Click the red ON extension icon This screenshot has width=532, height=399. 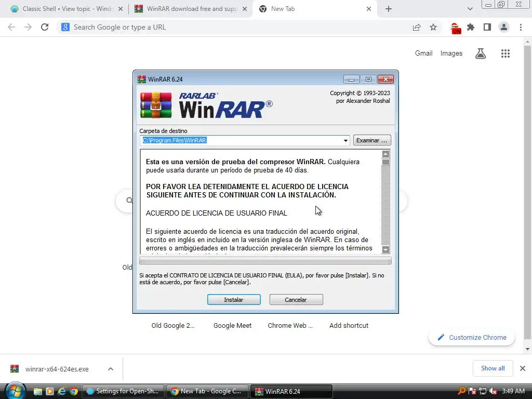(455, 28)
